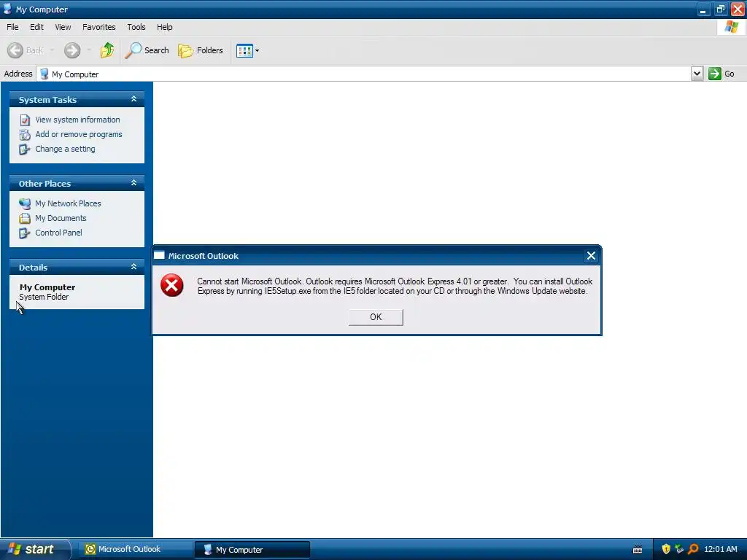Image resolution: width=747 pixels, height=560 pixels.
Task: Click the My Documents folder icon
Action: (25, 218)
